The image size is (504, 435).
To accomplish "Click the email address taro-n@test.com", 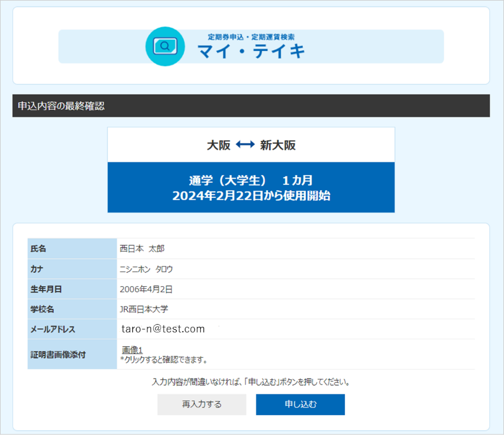I will (x=163, y=329).
